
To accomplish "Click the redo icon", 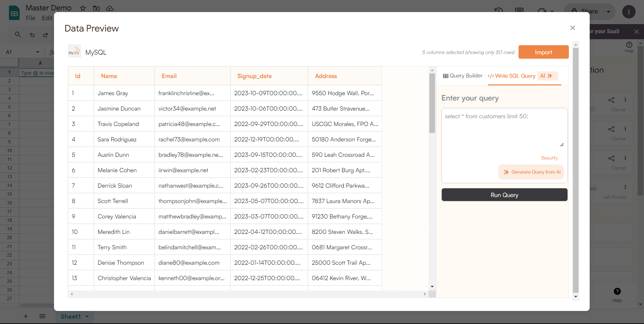I will (x=45, y=35).
